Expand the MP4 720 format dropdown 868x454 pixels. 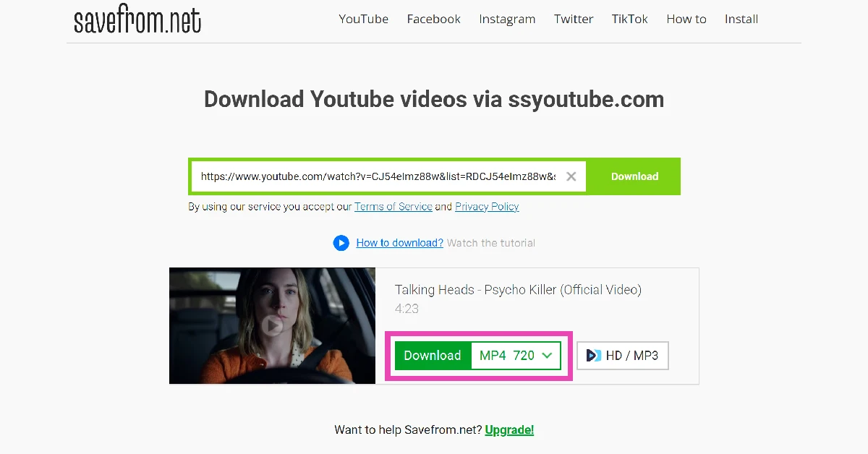[516, 356]
